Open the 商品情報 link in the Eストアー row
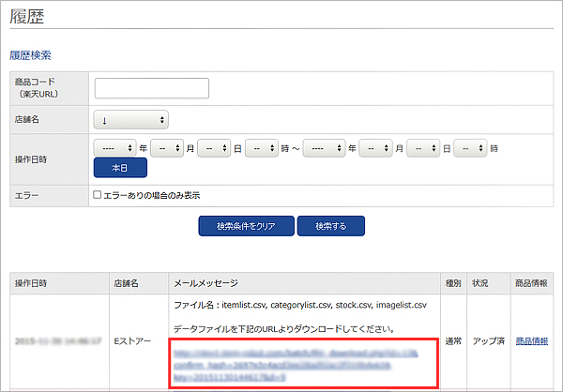The height and width of the screenshot is (392, 563). [532, 342]
